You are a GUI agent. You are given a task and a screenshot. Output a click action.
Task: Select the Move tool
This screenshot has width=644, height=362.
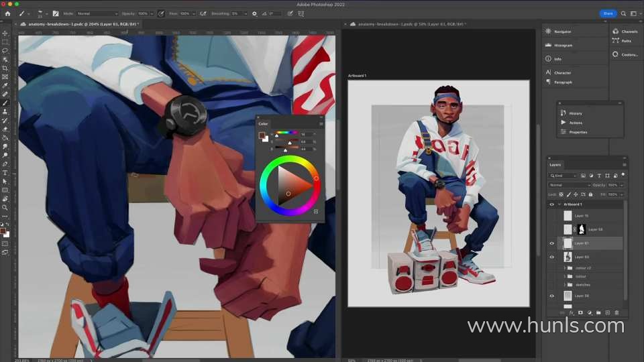click(5, 34)
